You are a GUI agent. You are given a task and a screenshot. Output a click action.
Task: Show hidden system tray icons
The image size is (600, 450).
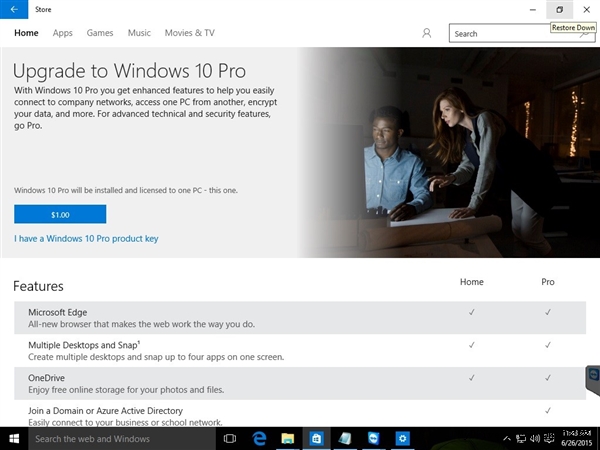tap(507, 438)
